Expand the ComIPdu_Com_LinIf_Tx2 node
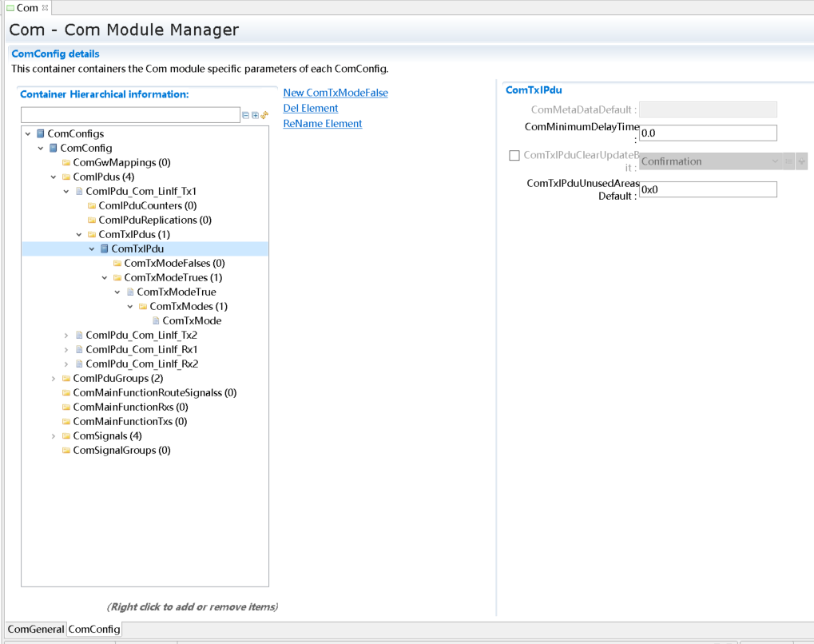This screenshot has height=644, width=814. (x=66, y=336)
